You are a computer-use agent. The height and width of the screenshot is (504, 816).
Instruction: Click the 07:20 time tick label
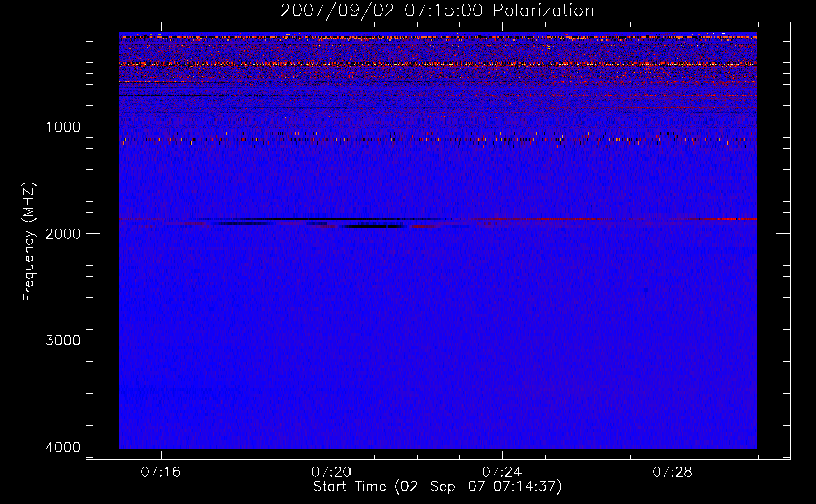pyautogui.click(x=331, y=472)
